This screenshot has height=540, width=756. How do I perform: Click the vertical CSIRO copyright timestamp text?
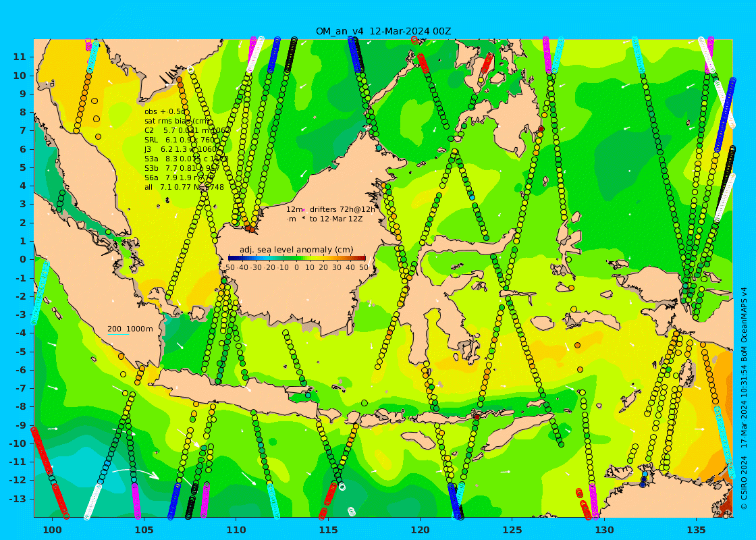coord(745,398)
